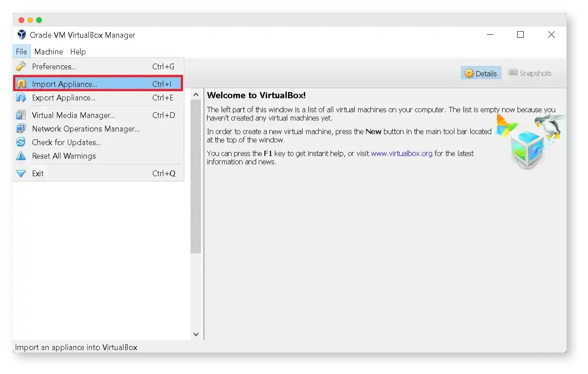Click the Snapshots camera icon
588x374 pixels.
coord(513,72)
